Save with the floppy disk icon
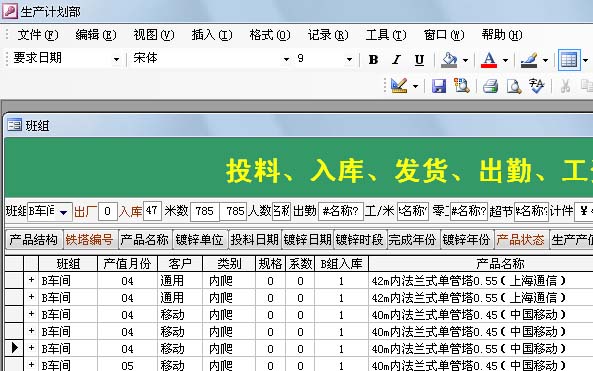Viewport: 593px width, 371px height. 439,86
